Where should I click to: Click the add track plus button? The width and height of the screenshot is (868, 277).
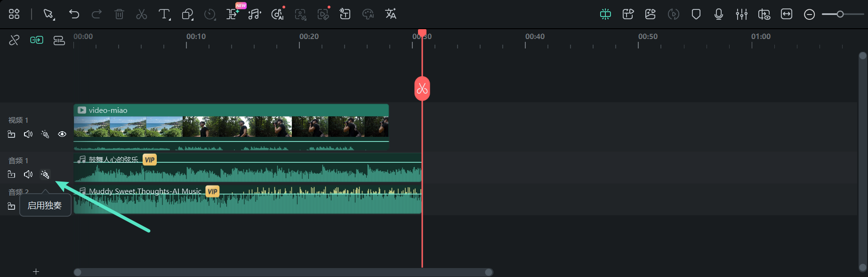pyautogui.click(x=36, y=271)
